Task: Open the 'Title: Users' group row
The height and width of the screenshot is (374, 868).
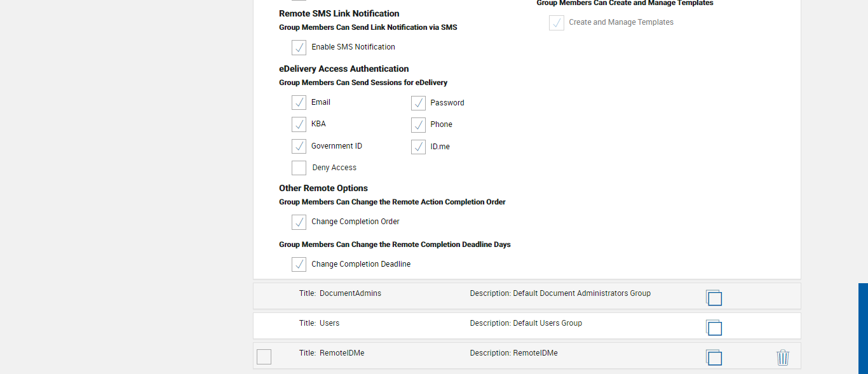Action: click(527, 326)
